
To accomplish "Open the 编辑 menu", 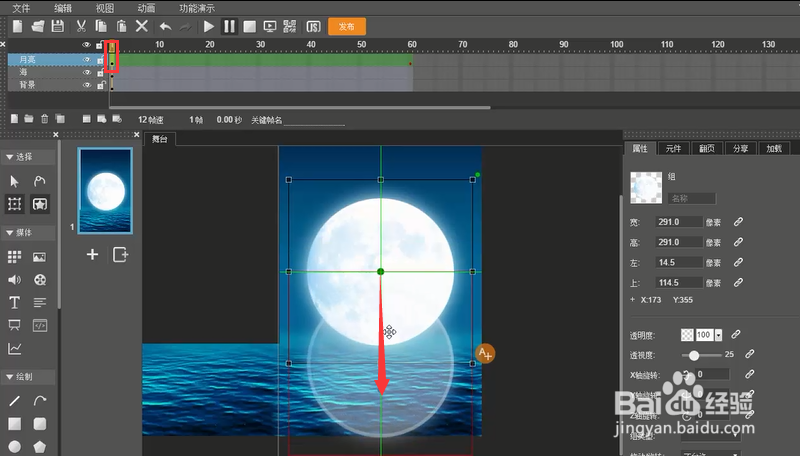I will tap(63, 8).
